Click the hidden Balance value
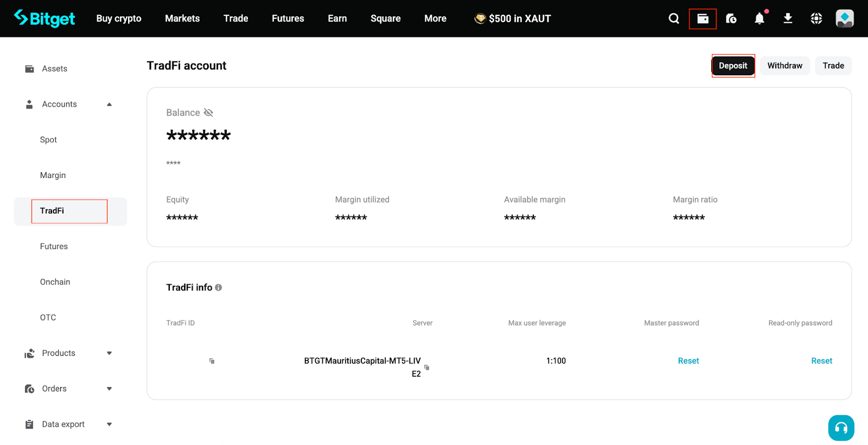Viewport: 868px width, 445px height. (199, 135)
